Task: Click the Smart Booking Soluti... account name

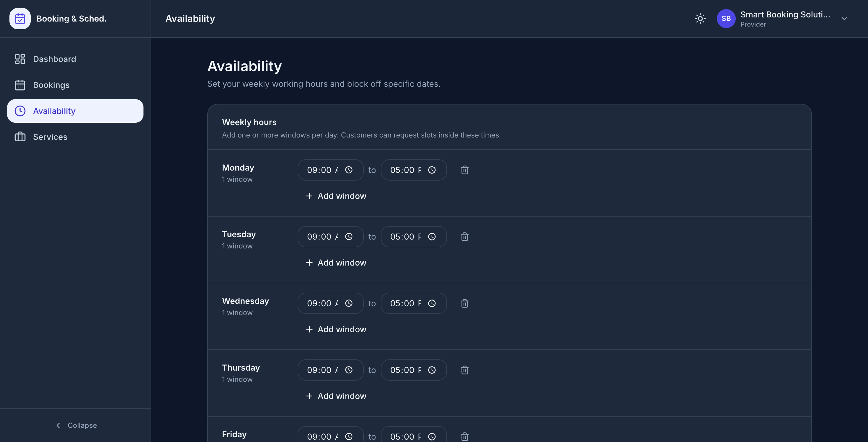Action: click(785, 14)
